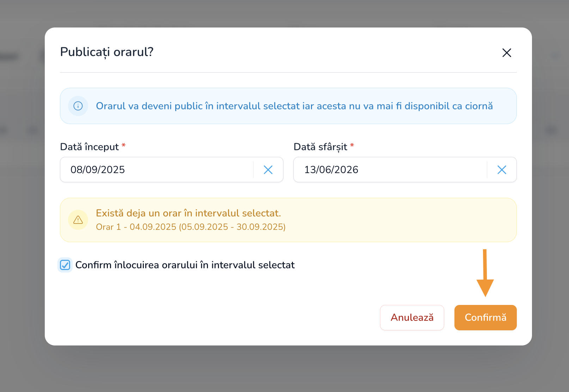
Task: Click the 'Confirm înlocuirea orarului' checkbox label
Action: coord(185,265)
